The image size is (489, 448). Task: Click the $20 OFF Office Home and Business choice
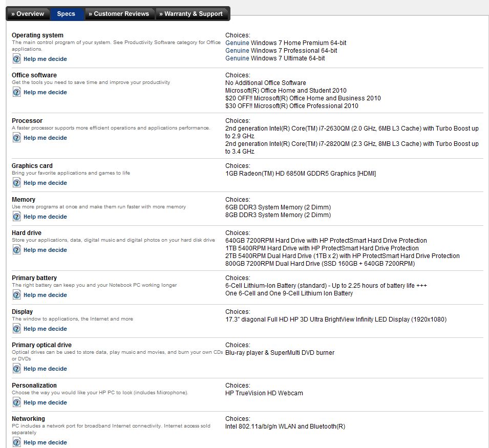coord(303,98)
